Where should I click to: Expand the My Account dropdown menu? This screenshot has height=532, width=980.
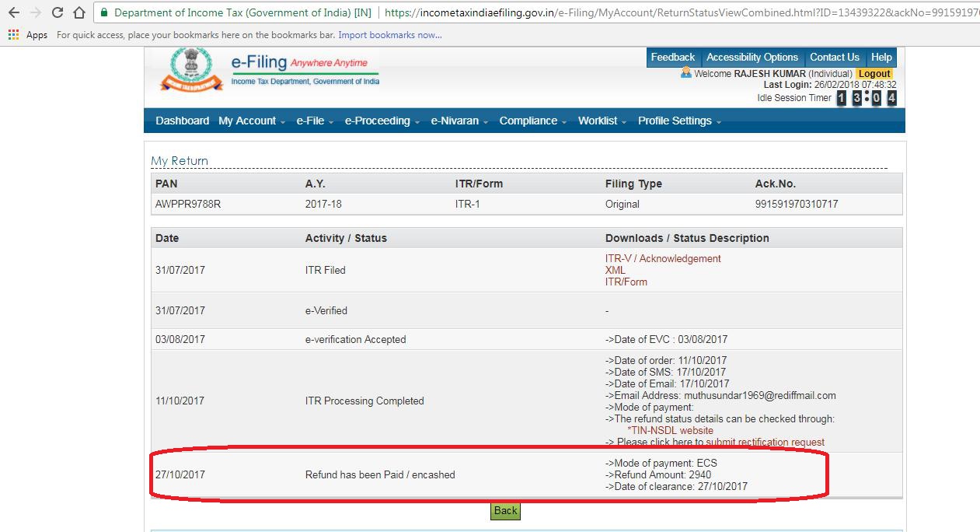coord(252,121)
